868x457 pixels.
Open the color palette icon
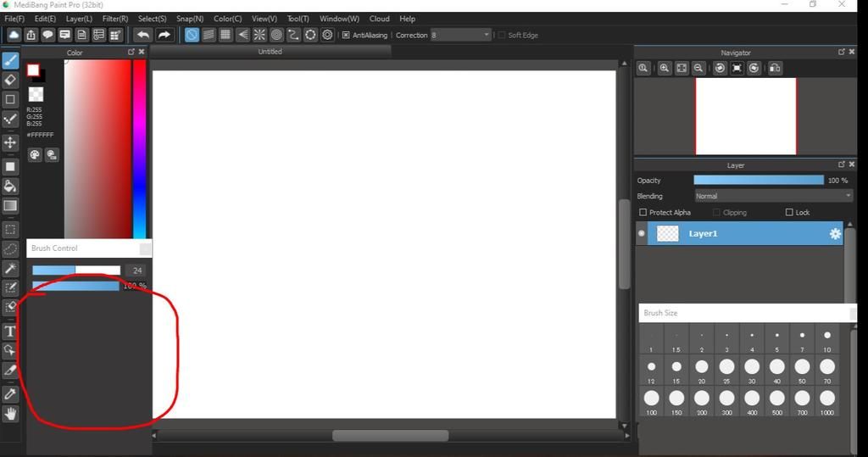[35, 155]
